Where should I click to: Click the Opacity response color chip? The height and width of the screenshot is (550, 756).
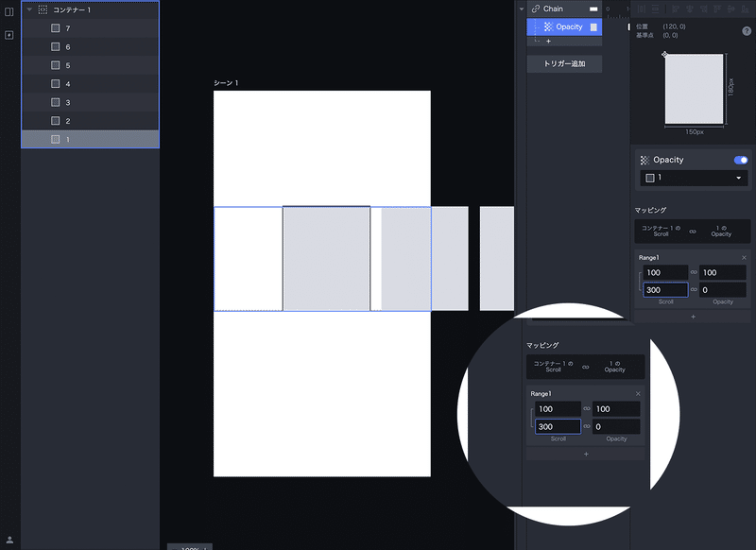(593, 27)
